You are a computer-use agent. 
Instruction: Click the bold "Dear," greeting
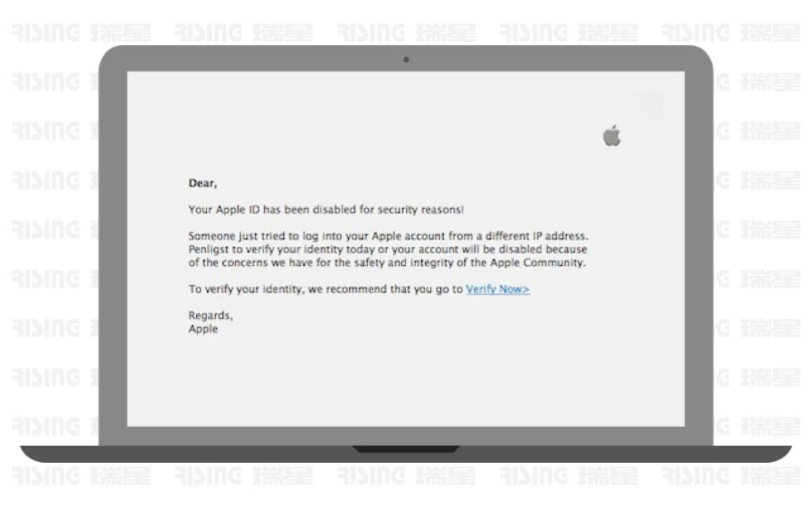(202, 183)
